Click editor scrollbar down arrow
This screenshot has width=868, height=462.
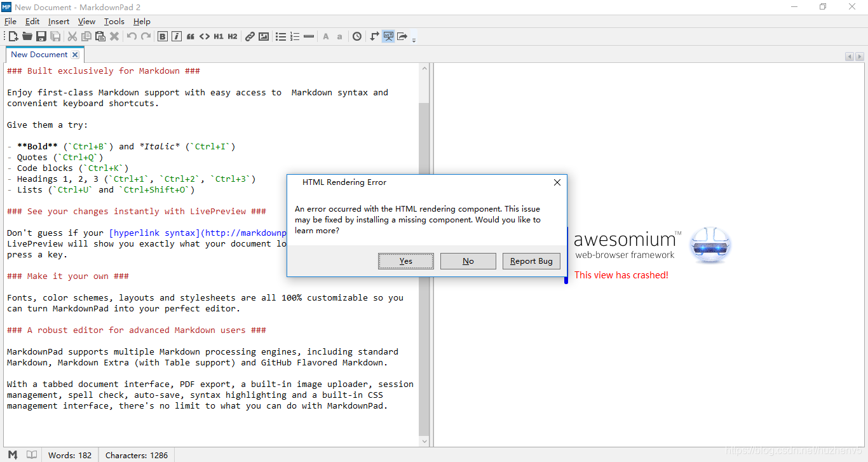[424, 441]
